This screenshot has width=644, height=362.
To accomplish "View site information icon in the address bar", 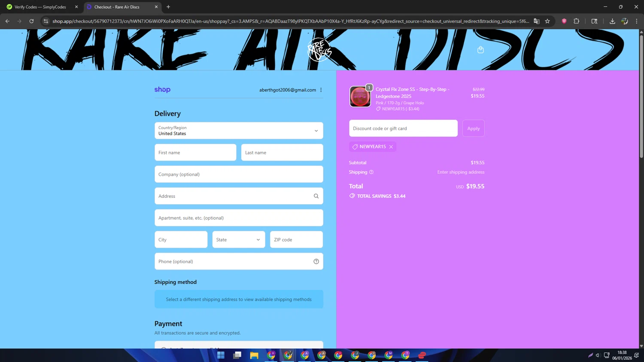I will coord(46,21).
